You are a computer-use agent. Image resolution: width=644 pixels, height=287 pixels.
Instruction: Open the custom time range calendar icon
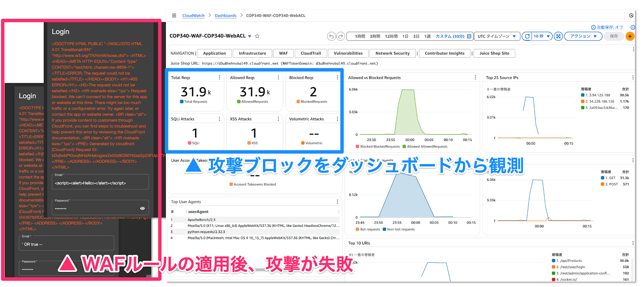[x=469, y=36]
